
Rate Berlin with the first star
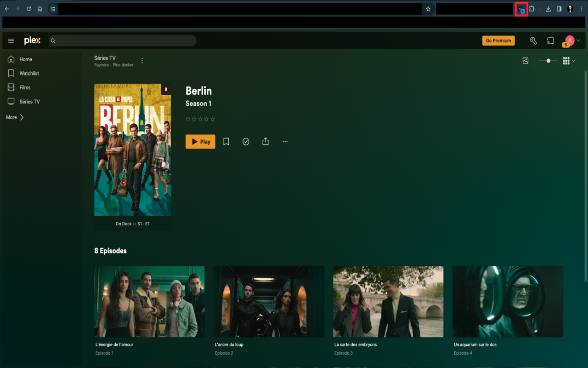pyautogui.click(x=188, y=119)
